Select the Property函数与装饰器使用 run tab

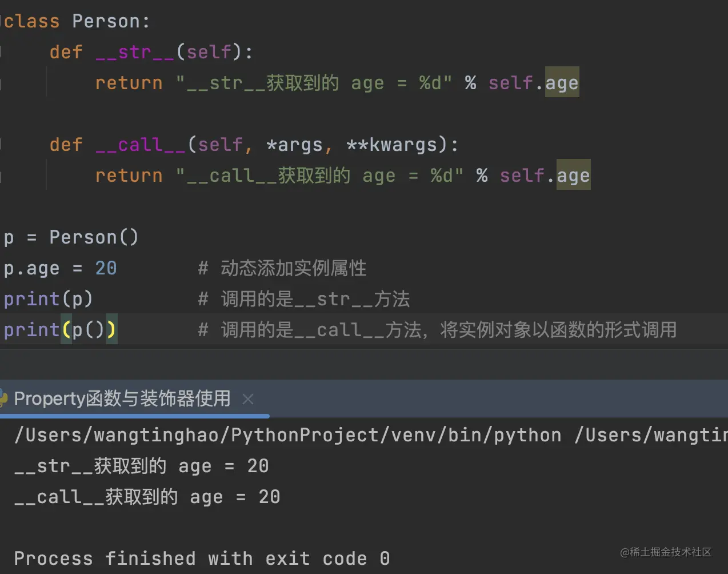pyautogui.click(x=122, y=398)
